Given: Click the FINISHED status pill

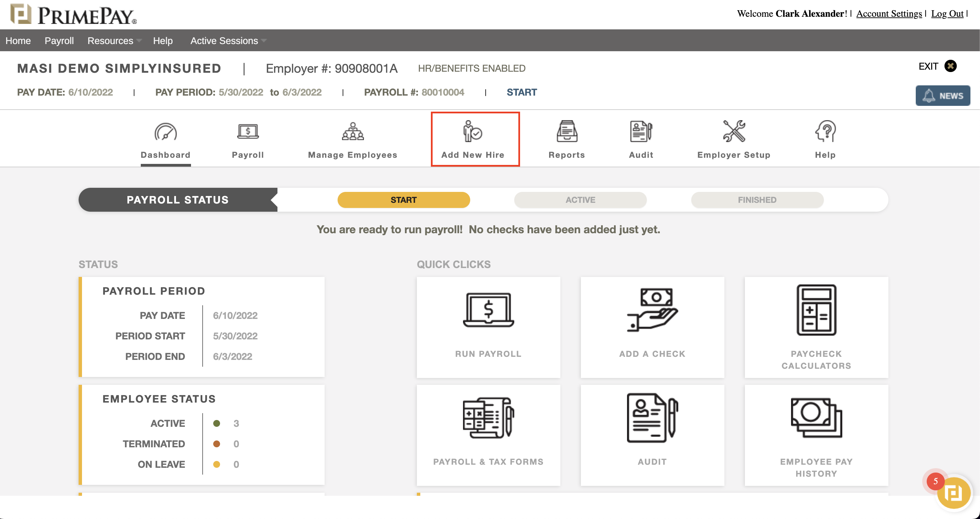Looking at the screenshot, I should 757,200.
